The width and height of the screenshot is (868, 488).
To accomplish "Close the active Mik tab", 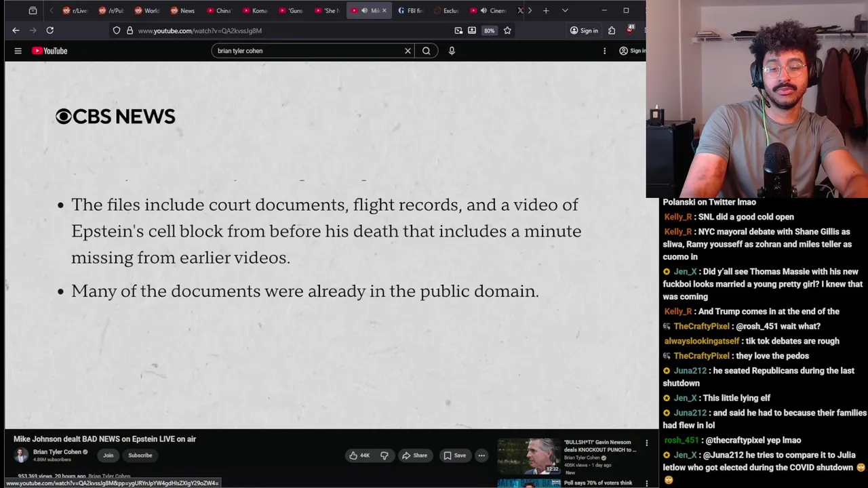I will (384, 11).
